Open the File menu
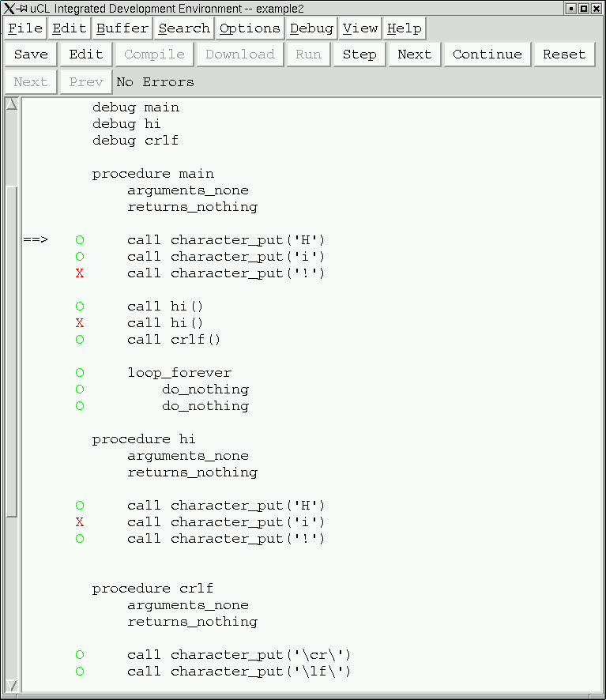Image resolution: width=606 pixels, height=700 pixels. [x=25, y=28]
